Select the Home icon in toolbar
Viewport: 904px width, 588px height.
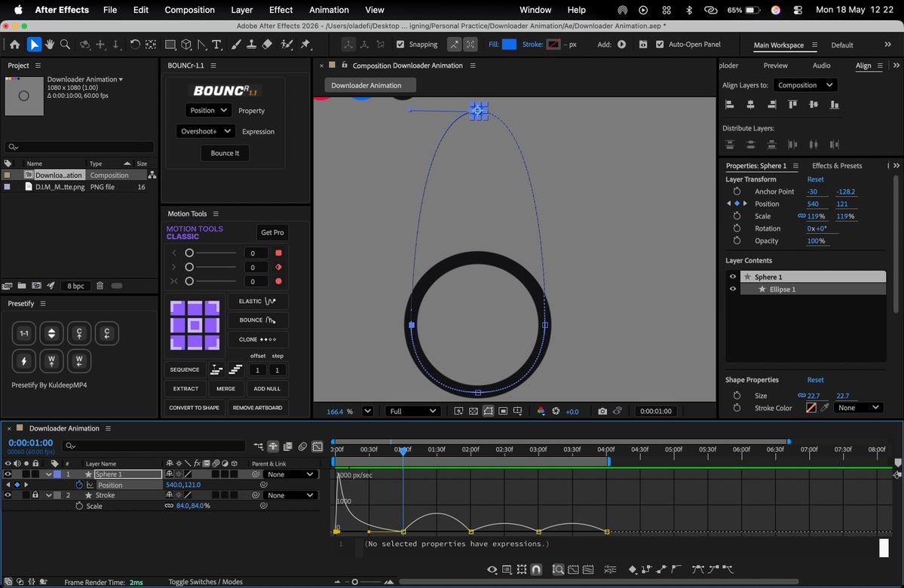point(14,44)
